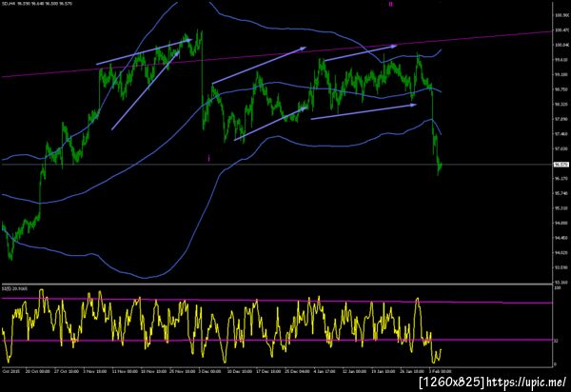This screenshot has width=571, height=392.
Task: Click the '3 Dec 00:00' date label
Action: point(209,372)
